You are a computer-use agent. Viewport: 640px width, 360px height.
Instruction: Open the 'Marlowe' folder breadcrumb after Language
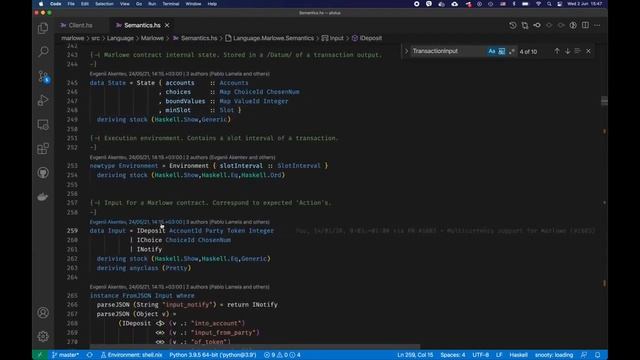point(152,38)
